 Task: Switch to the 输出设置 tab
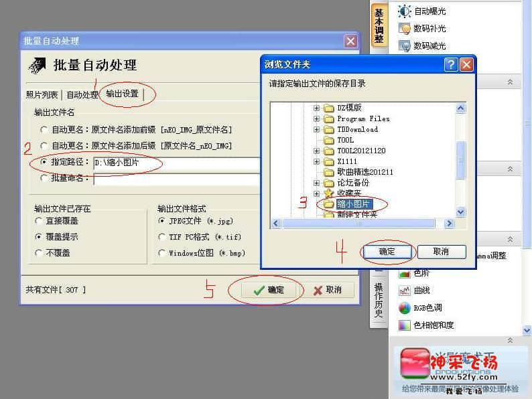click(x=122, y=94)
